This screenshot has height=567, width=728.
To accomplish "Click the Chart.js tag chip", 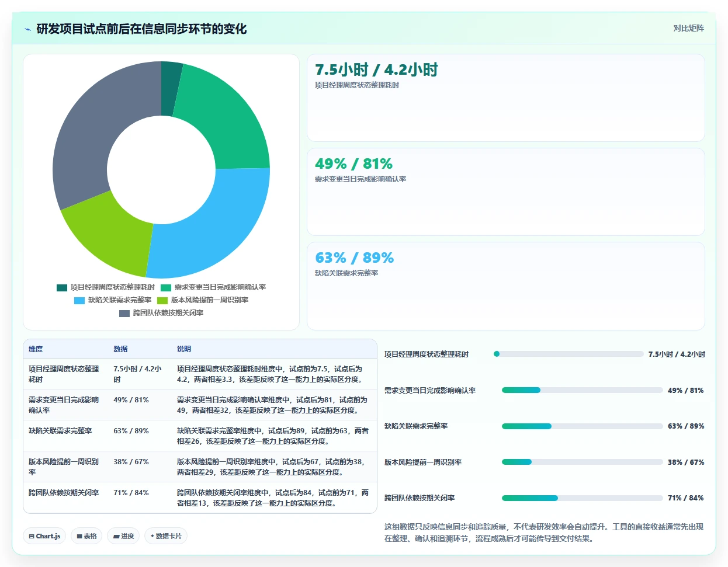I will pos(44,536).
